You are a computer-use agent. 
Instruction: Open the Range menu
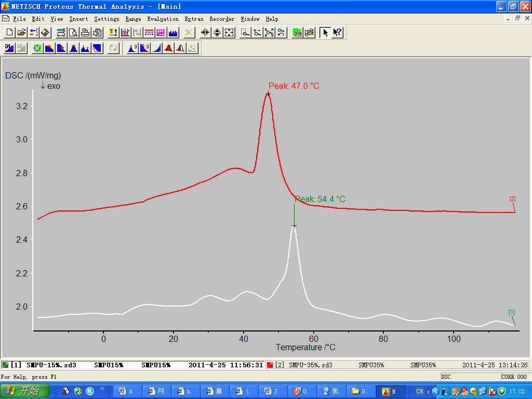pos(134,19)
